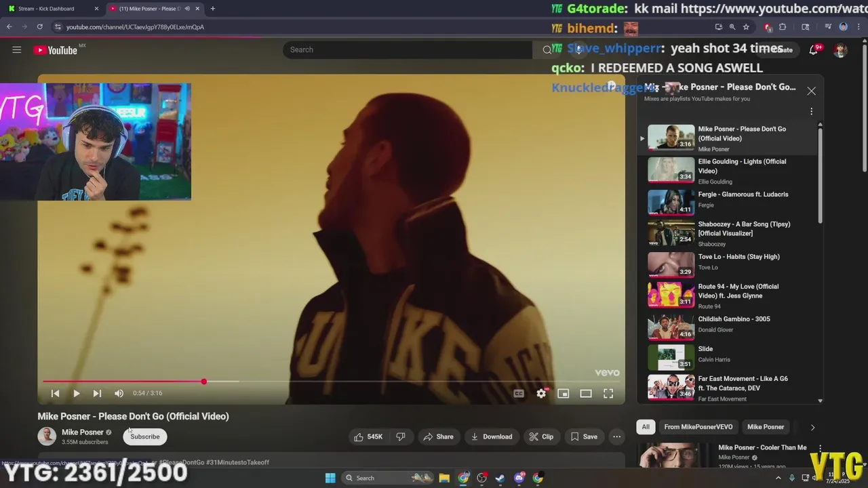Open File Explorer from taskbar
The width and height of the screenshot is (868, 488).
tap(443, 478)
